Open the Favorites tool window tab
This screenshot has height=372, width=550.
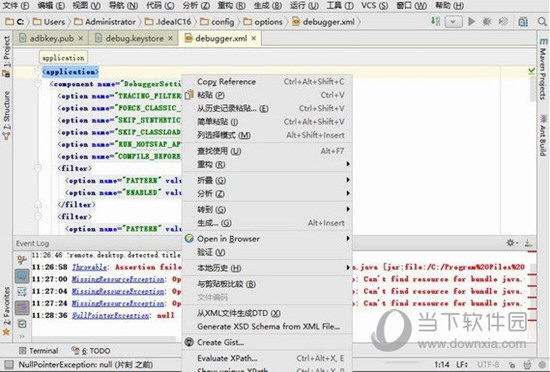(x=6, y=311)
